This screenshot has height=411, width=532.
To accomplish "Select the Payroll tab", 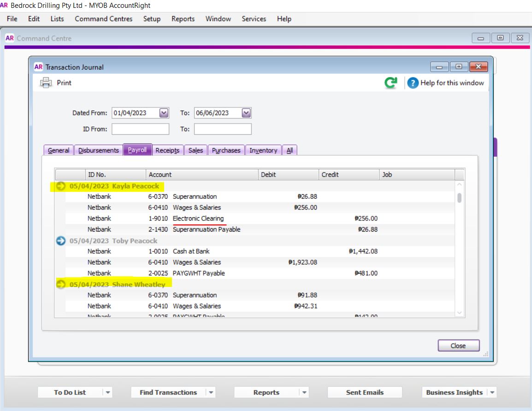I will point(137,149).
